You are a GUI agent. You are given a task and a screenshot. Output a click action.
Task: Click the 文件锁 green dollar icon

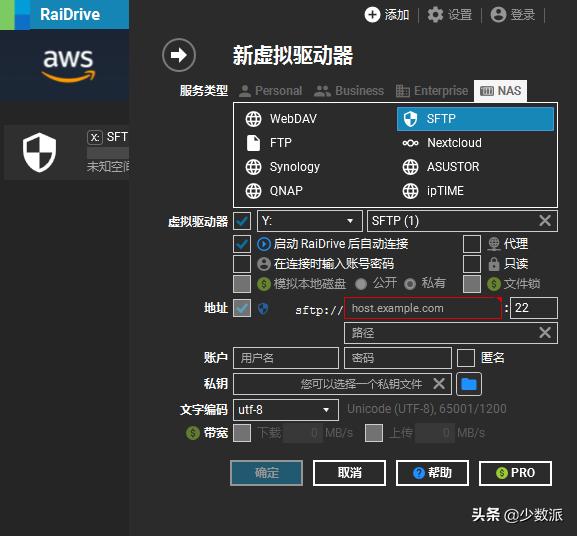(x=494, y=284)
